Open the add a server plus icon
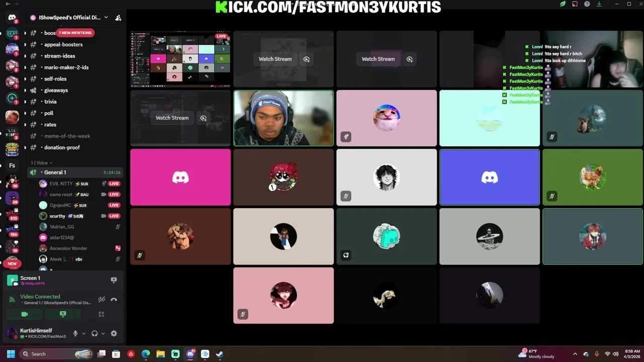The height and width of the screenshot is (362, 644). click(x=12, y=98)
